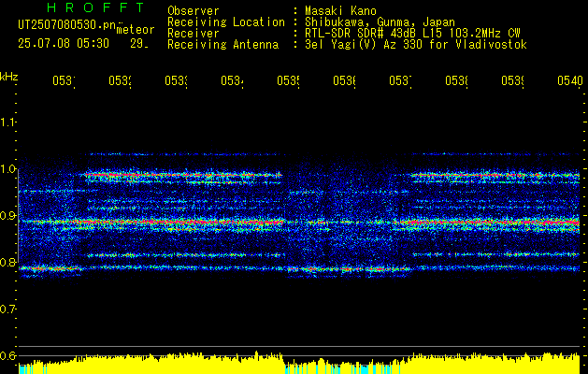Click the 0.6 frequency axis label
The height and width of the screenshot is (374, 588).
click(x=7, y=355)
